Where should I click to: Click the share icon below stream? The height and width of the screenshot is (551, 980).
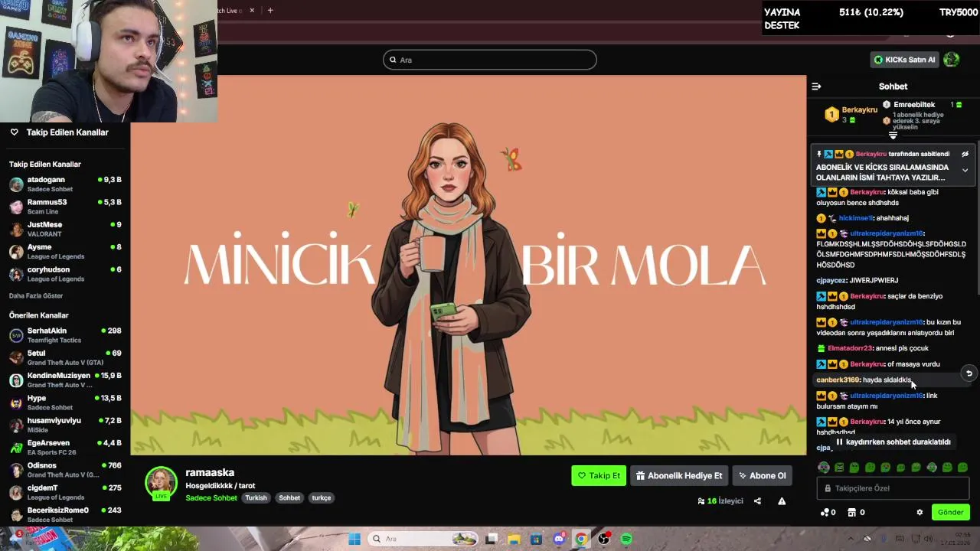tap(757, 501)
